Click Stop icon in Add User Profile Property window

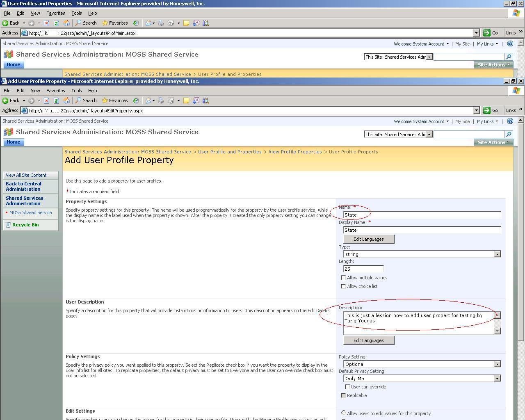[x=46, y=100]
